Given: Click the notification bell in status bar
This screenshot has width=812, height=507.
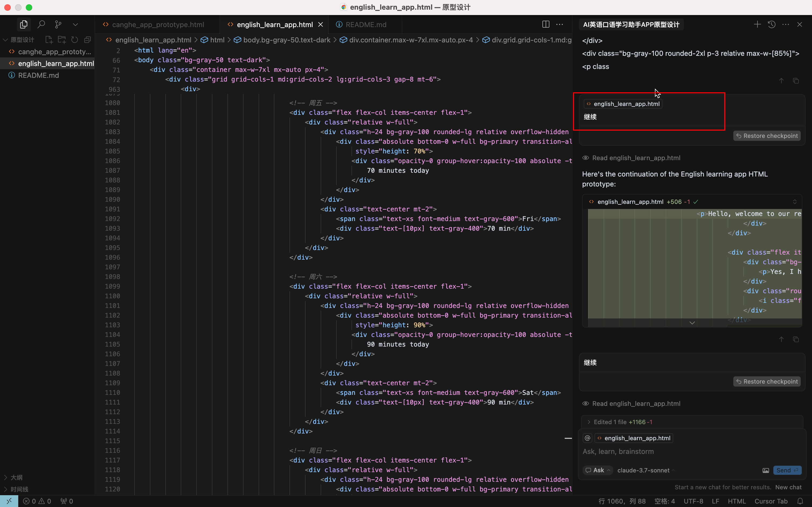Looking at the screenshot, I should [800, 501].
